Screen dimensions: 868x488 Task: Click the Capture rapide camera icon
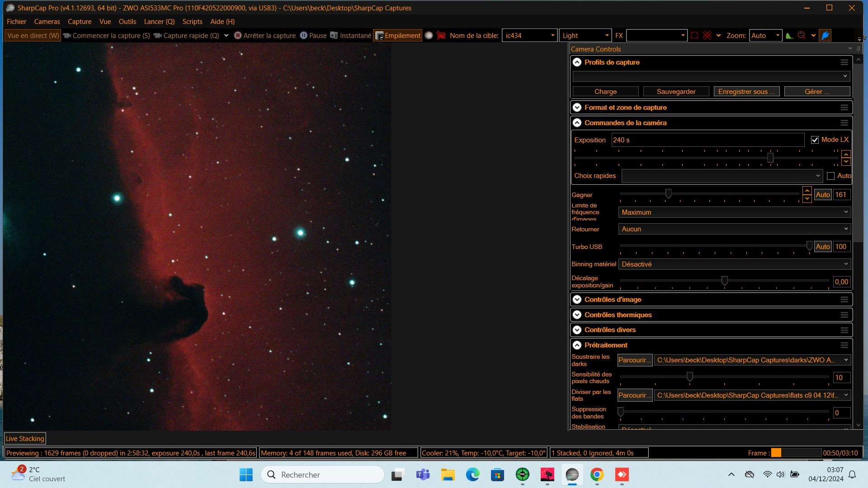[158, 36]
